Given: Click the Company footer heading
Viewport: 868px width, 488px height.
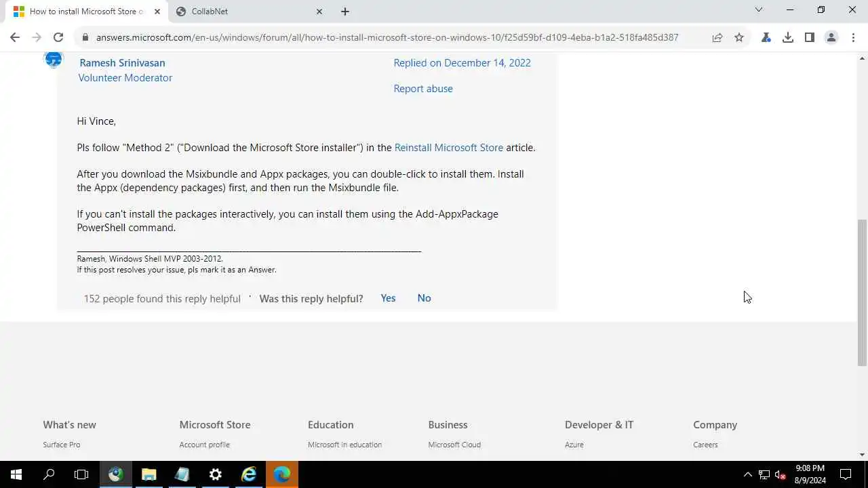Looking at the screenshot, I should (x=715, y=424).
